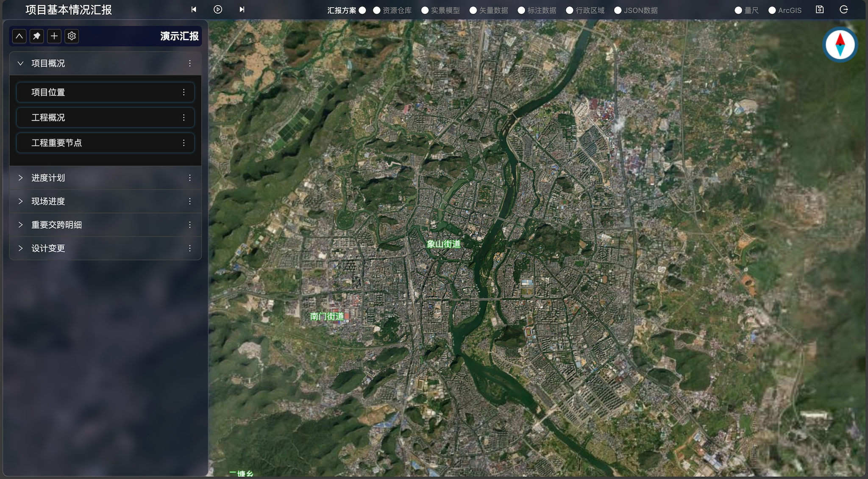
Task: Open the panel settings gear icon
Action: (72, 36)
